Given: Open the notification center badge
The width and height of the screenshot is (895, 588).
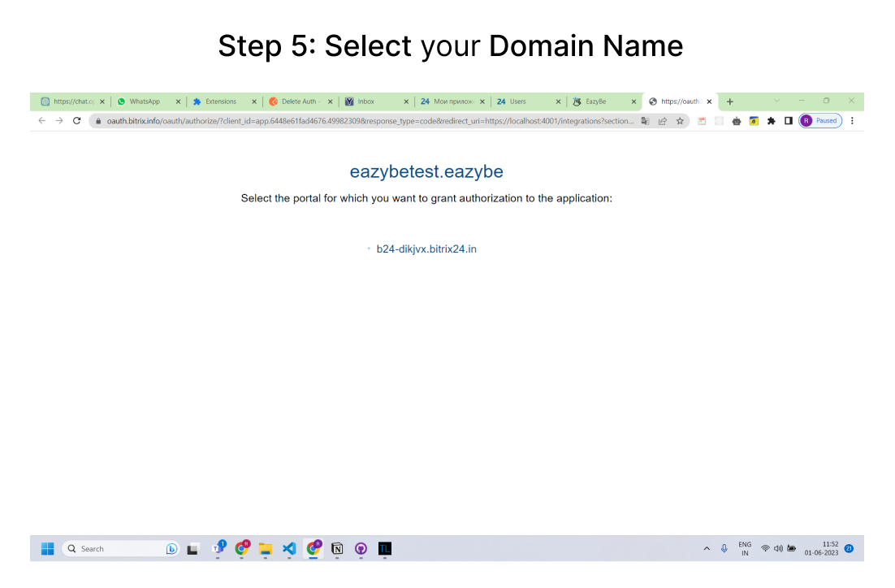Looking at the screenshot, I should tap(849, 548).
